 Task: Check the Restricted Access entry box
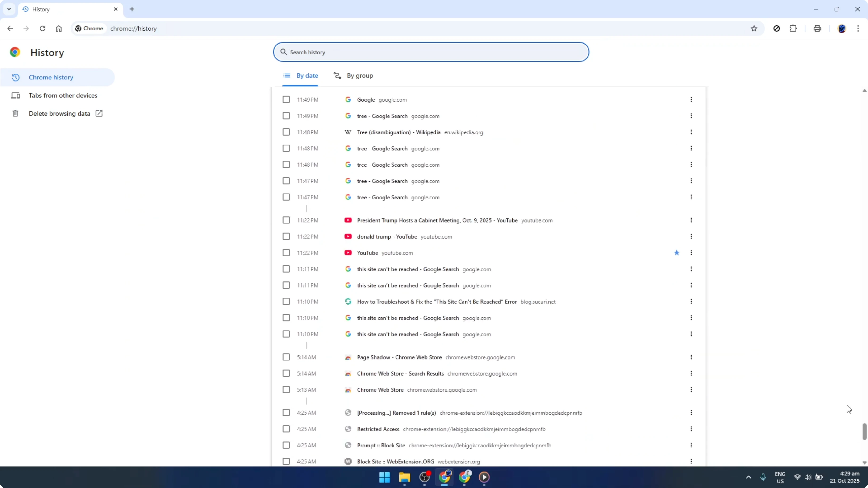click(x=286, y=429)
